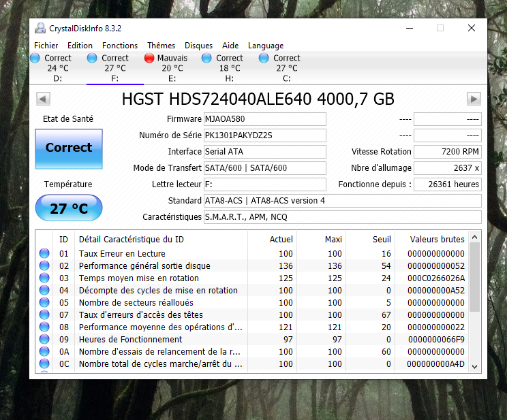The image size is (507, 420).
Task: Click status orb for attribute 08
Action: pos(44,327)
